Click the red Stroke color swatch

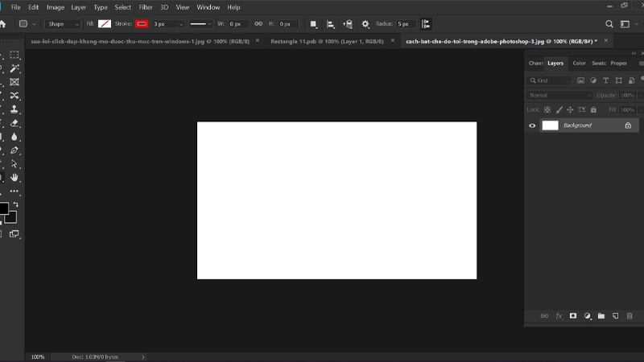[x=142, y=24]
